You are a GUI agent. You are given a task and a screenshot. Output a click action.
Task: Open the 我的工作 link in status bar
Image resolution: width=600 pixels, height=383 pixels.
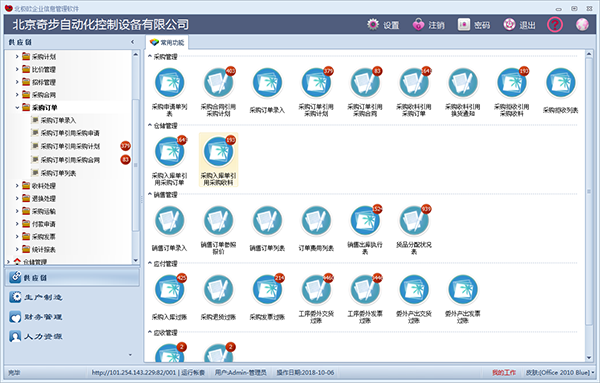click(x=504, y=372)
